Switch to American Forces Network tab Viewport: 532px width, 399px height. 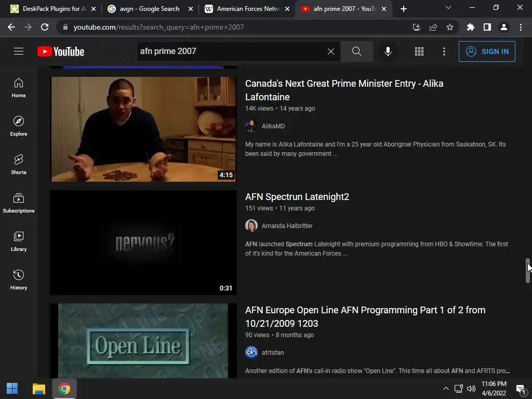pyautogui.click(x=248, y=9)
